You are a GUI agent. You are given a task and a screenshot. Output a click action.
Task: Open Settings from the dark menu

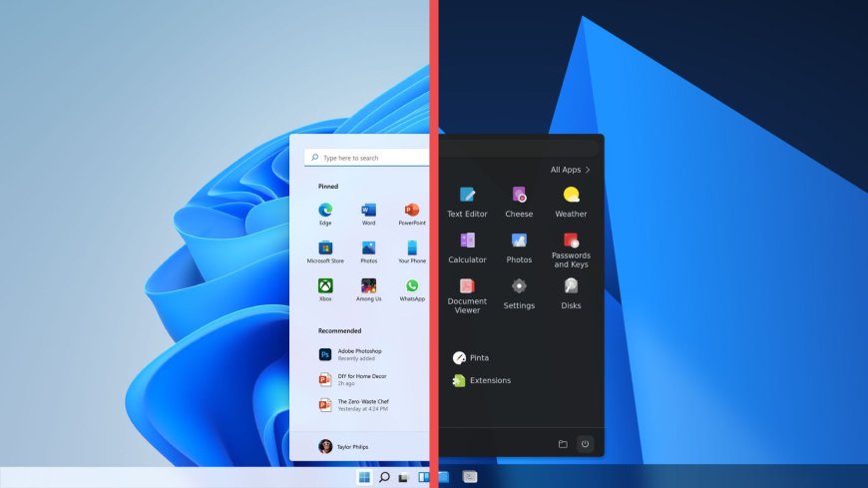(519, 294)
